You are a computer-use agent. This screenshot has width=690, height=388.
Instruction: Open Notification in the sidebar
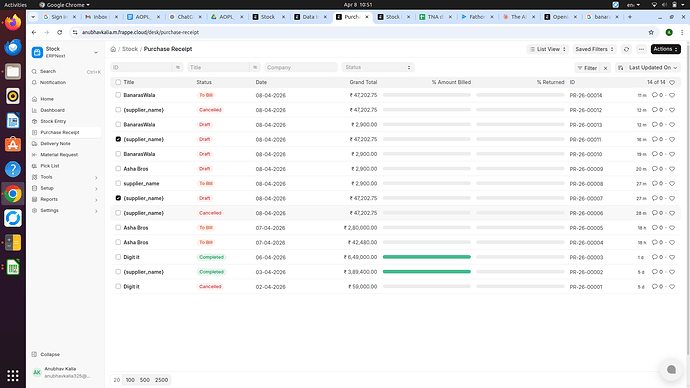click(52, 82)
